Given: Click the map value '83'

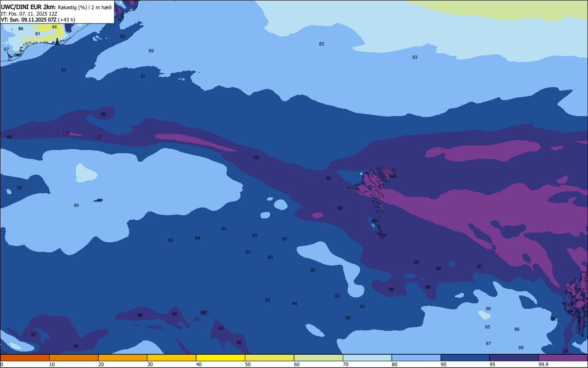Looking at the screenshot, I should 415,57.
